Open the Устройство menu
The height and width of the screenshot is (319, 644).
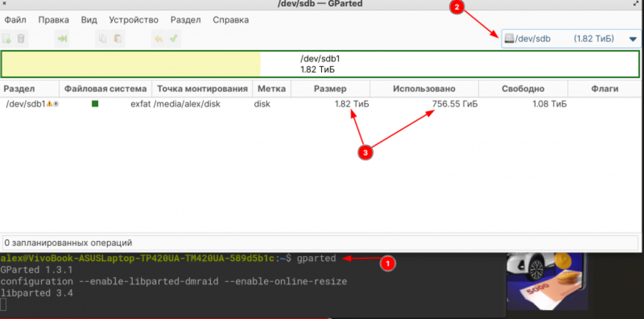pyautogui.click(x=133, y=20)
